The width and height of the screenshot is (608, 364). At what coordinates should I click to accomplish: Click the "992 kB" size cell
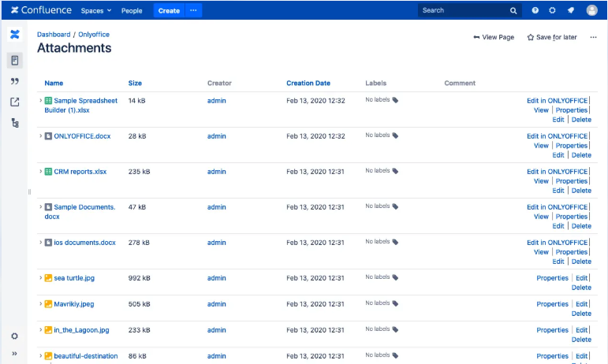point(140,278)
